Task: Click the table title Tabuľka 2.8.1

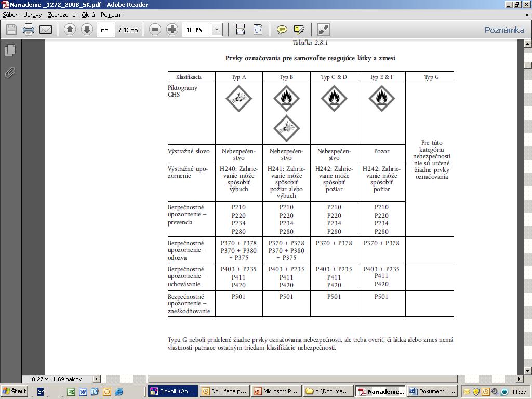Action: (310, 43)
